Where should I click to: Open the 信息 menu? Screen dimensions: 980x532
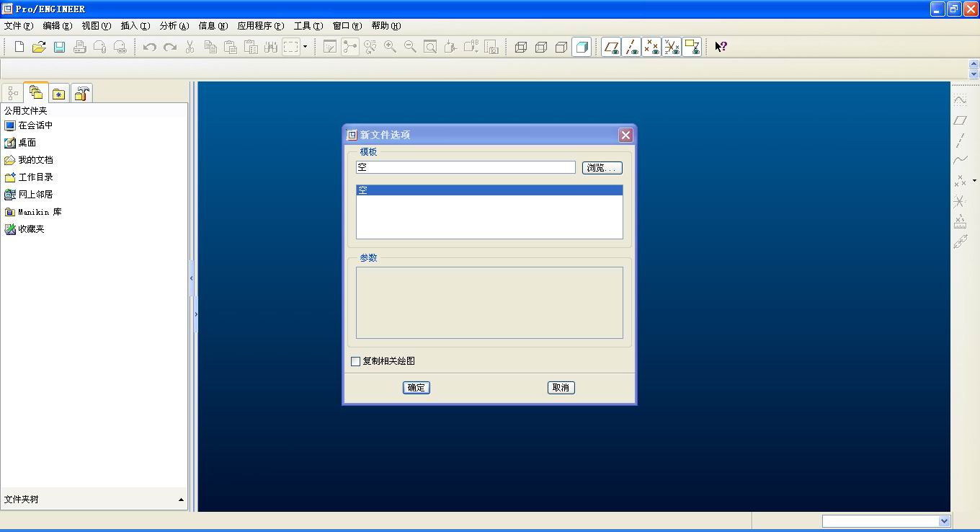point(213,26)
